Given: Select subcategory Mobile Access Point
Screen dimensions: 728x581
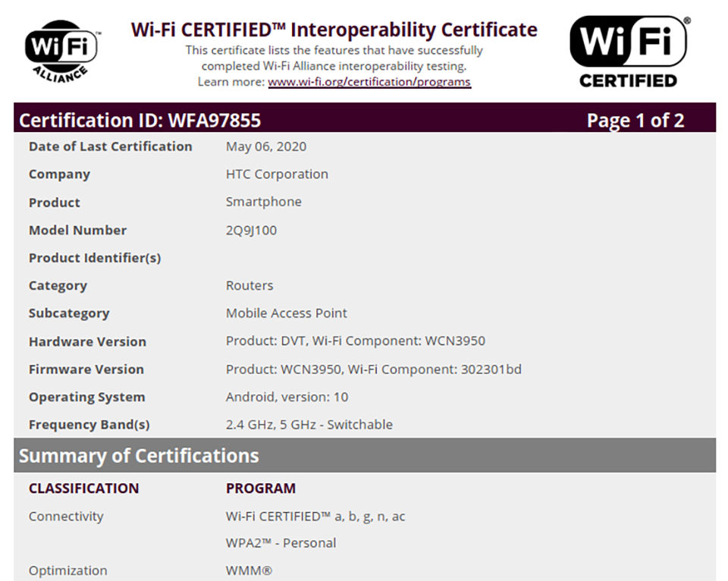Looking at the screenshot, I should click(286, 313).
